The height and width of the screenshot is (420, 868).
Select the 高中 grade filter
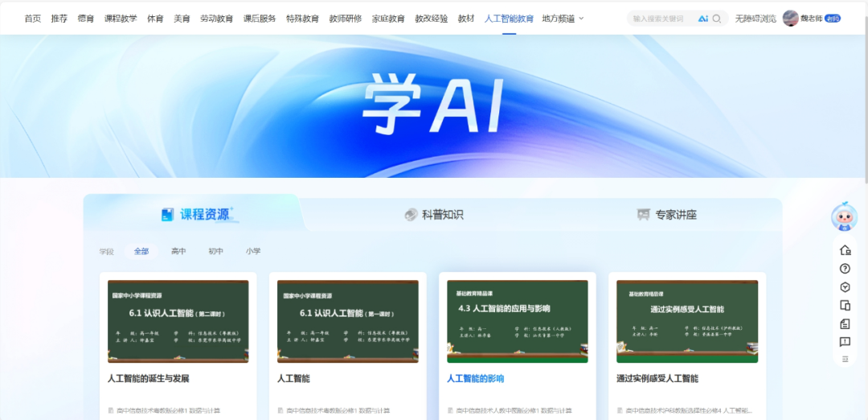pyautogui.click(x=178, y=251)
